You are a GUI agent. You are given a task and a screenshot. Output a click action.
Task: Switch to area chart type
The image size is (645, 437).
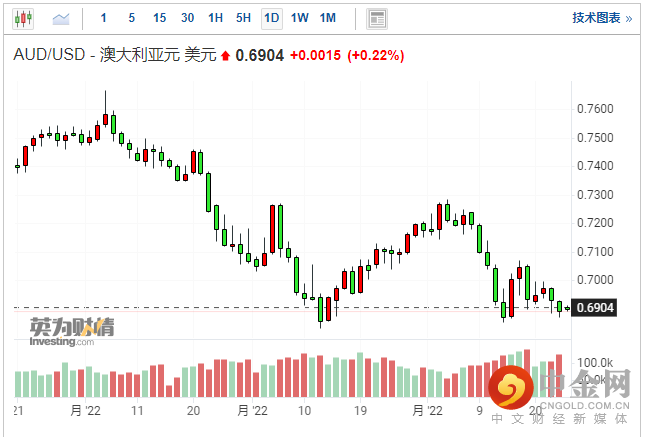point(61,18)
